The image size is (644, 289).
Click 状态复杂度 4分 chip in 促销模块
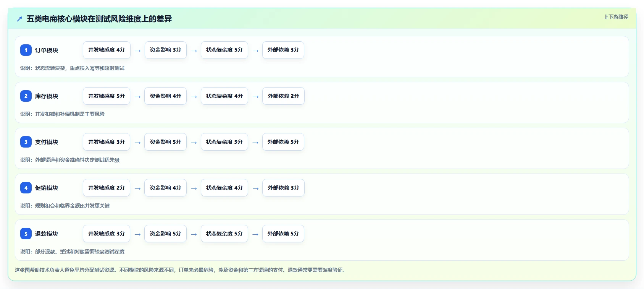[x=224, y=188]
